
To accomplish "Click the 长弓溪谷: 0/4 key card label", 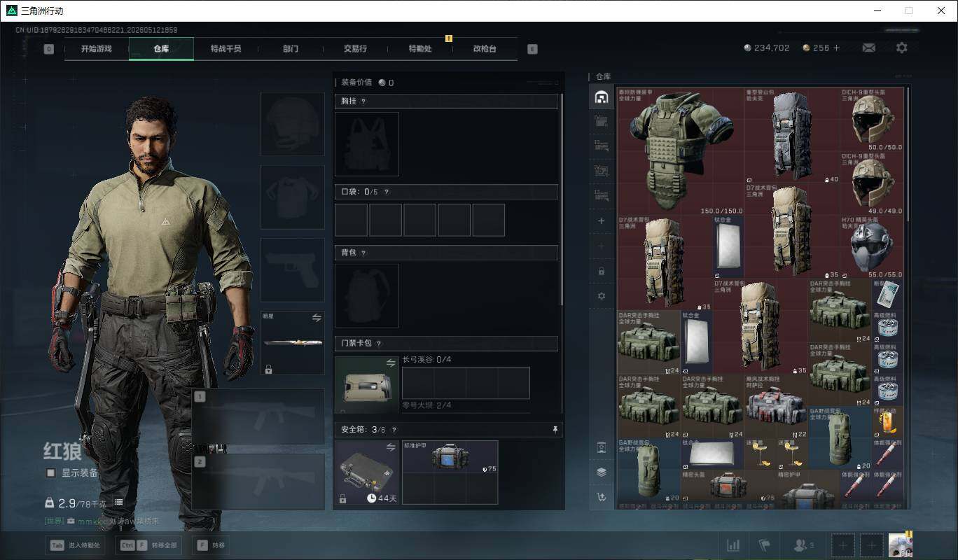I will 426,360.
